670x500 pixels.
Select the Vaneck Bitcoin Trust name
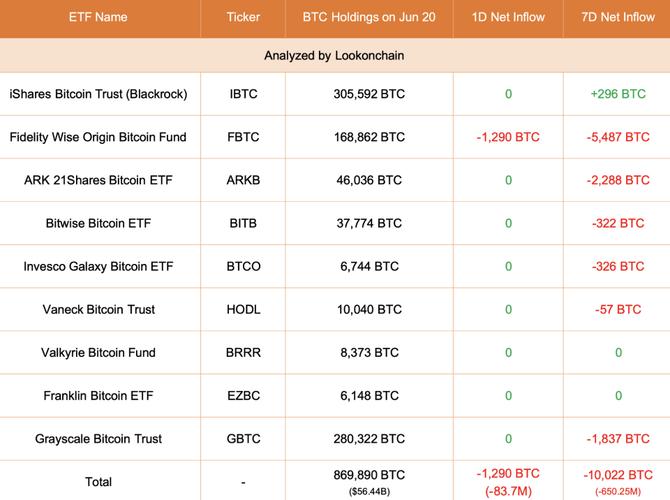[98, 309]
